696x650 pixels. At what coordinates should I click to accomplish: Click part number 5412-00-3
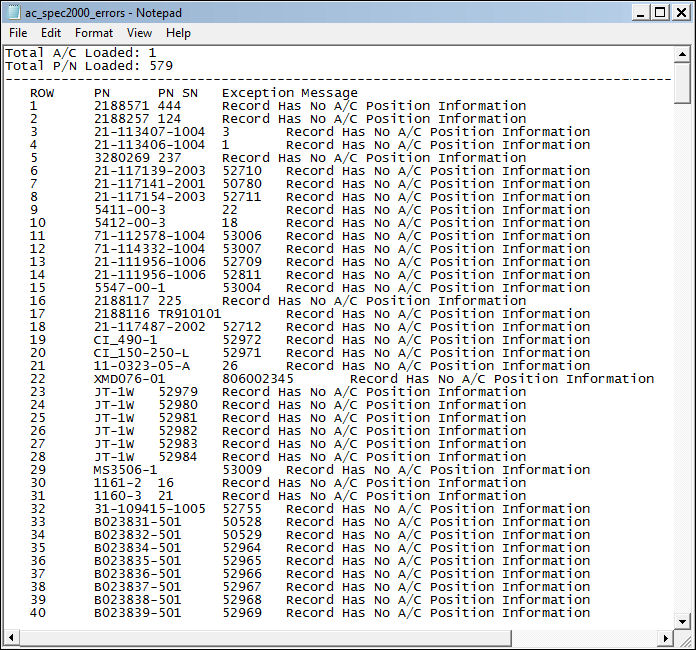click(130, 222)
